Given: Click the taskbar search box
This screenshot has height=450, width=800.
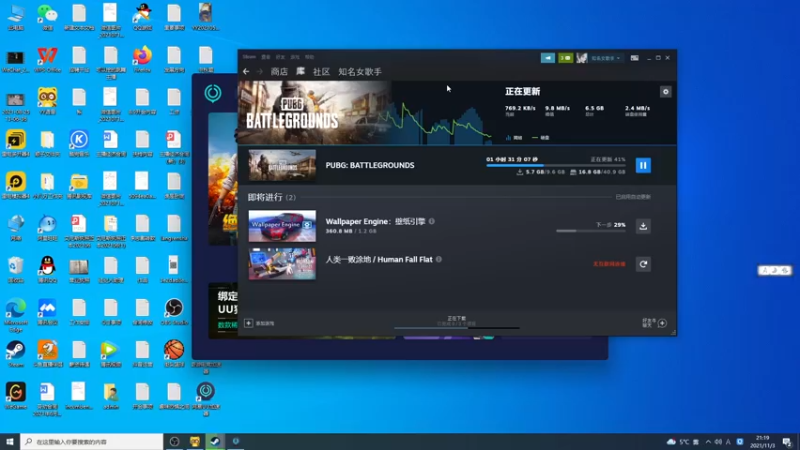Looking at the screenshot, I should (x=92, y=441).
